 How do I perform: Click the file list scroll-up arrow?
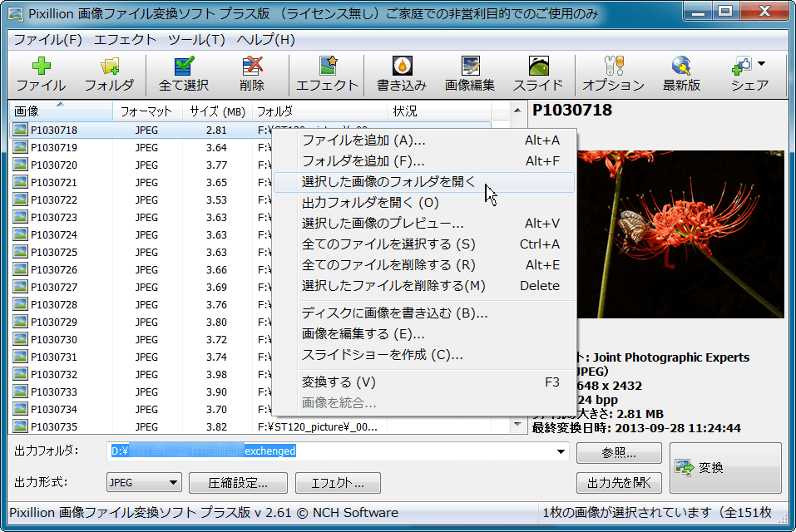click(517, 110)
